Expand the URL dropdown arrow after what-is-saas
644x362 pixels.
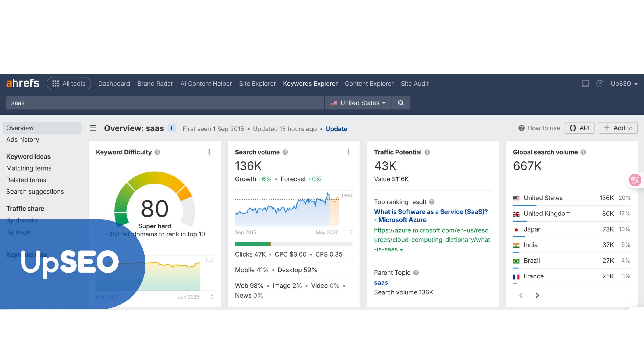[x=401, y=250]
